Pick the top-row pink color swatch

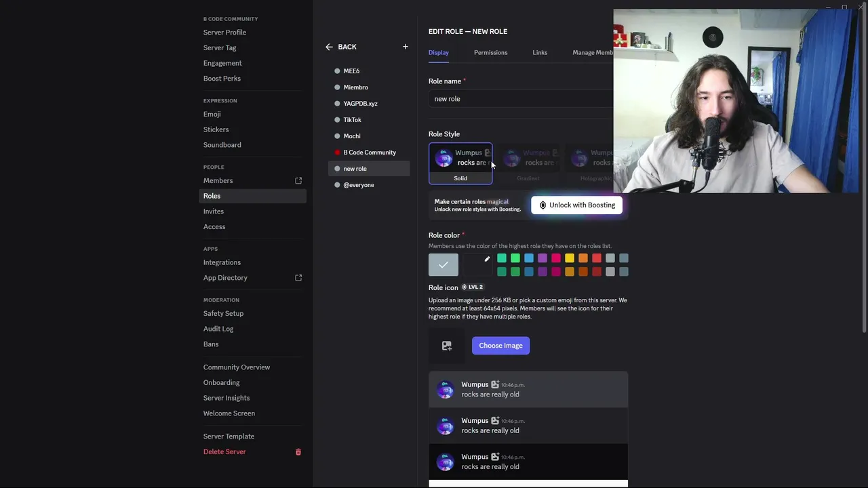(556, 258)
